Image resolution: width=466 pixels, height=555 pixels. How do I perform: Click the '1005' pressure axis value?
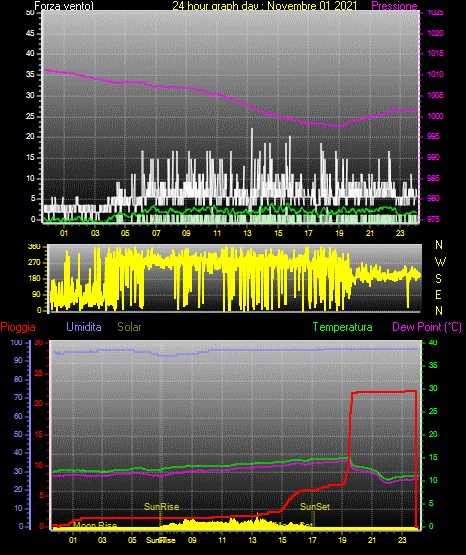point(435,95)
